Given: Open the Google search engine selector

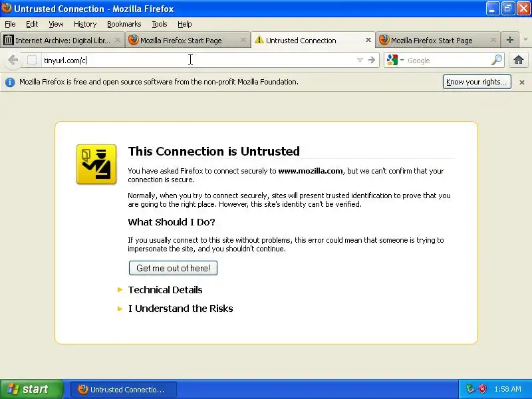Looking at the screenshot, I should (396, 60).
